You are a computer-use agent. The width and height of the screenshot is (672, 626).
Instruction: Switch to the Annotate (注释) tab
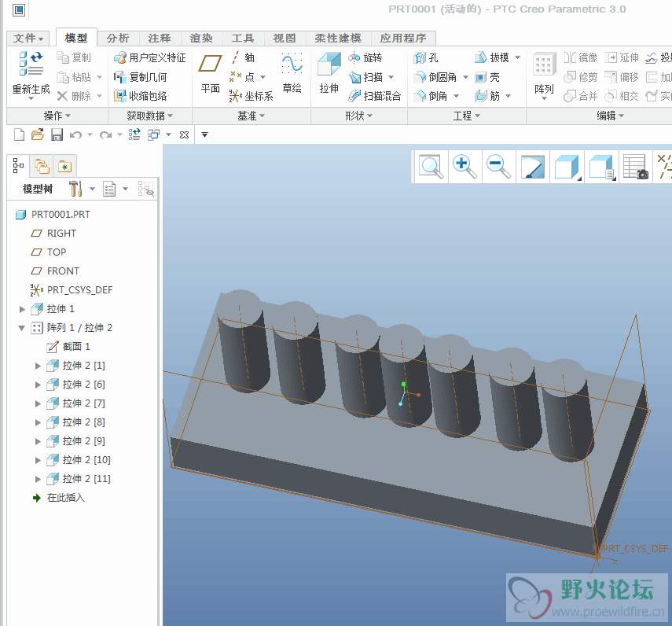coord(160,39)
